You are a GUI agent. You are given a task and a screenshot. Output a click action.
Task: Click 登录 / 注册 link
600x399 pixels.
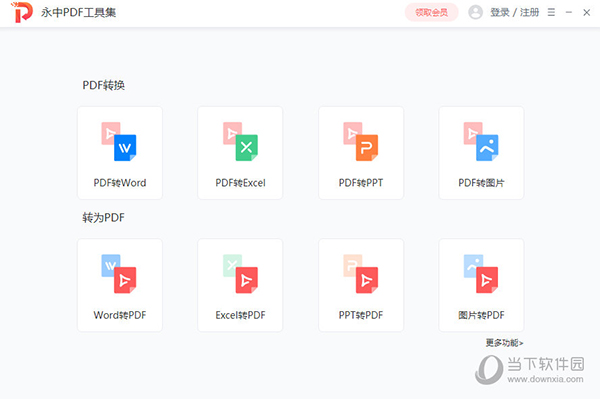pos(515,12)
